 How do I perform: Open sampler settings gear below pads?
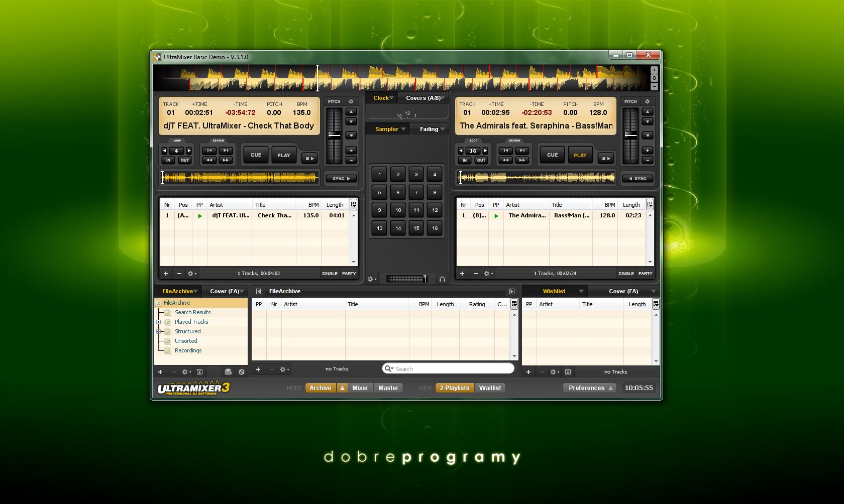tap(371, 279)
